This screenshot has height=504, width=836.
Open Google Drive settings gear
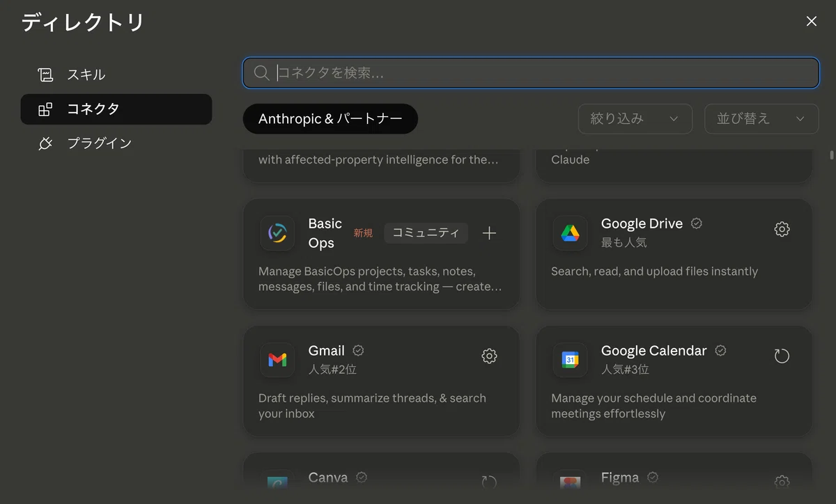click(x=782, y=229)
